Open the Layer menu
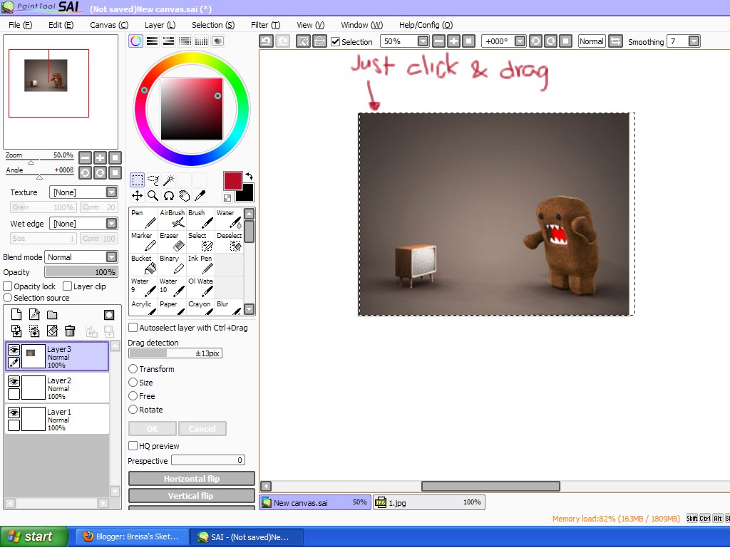This screenshot has width=730, height=560. (160, 25)
